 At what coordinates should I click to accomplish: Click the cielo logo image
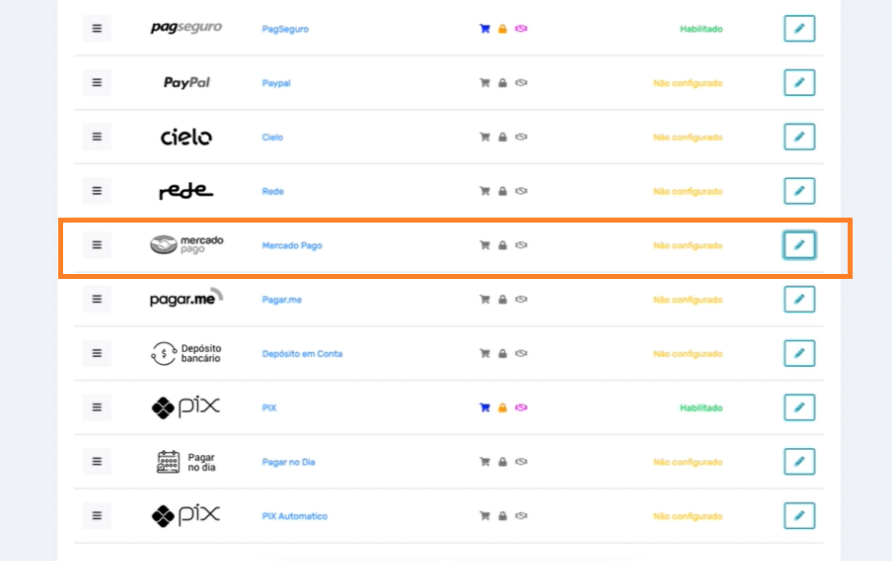[186, 137]
